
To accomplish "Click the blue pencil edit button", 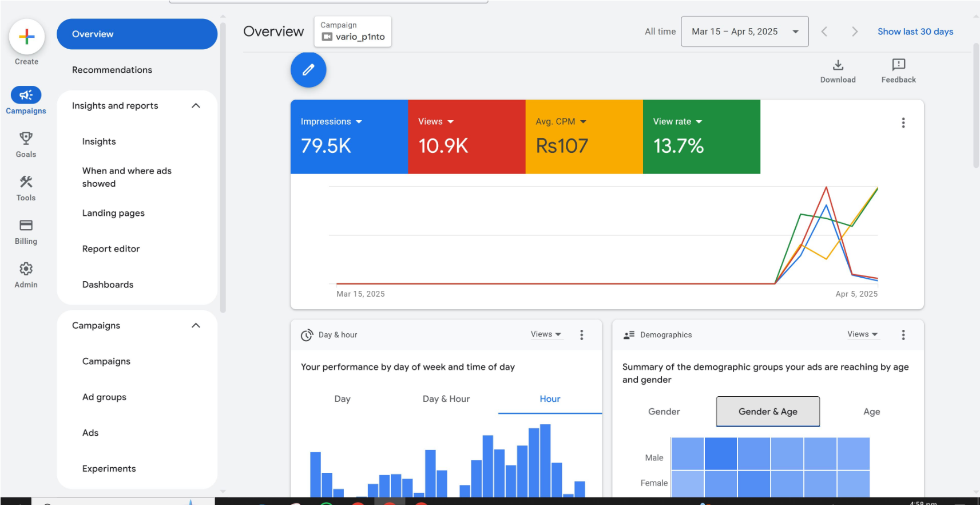I will (308, 70).
